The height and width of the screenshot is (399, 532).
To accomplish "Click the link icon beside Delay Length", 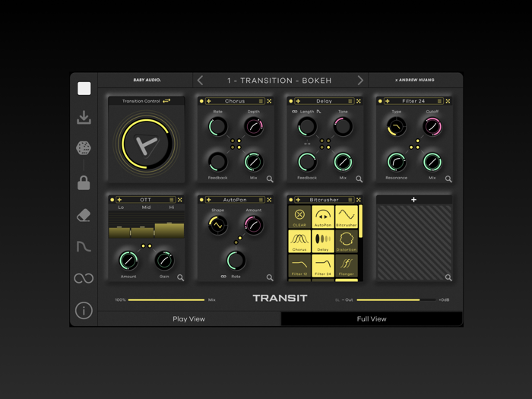I will coord(295,111).
